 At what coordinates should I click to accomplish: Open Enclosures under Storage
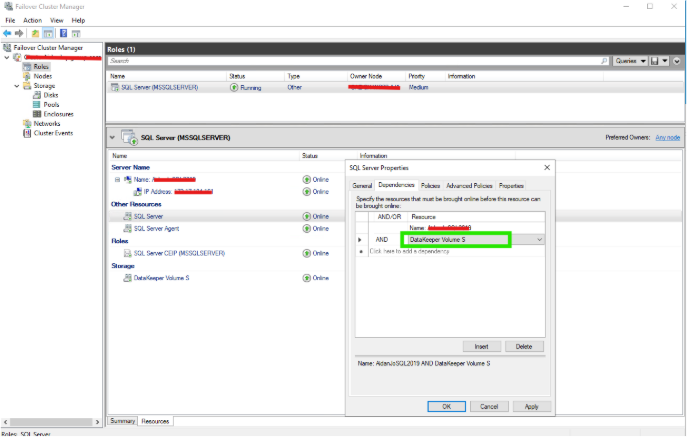58,114
